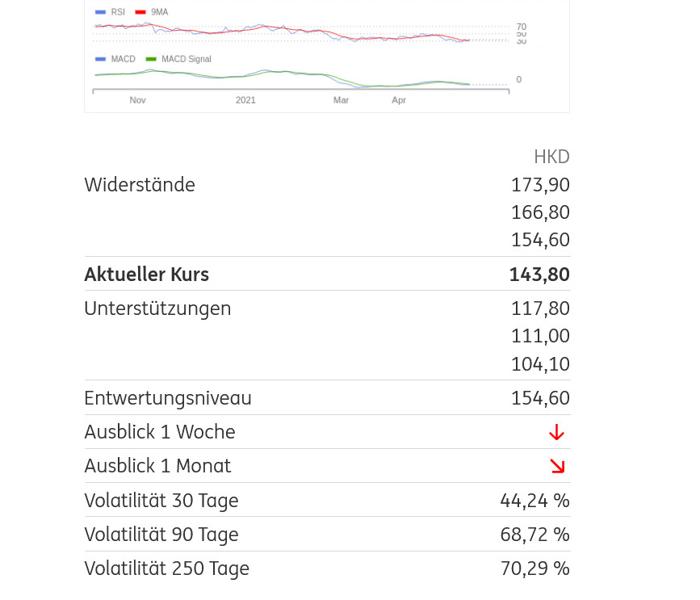Select the Mar label on the time axis
Image resolution: width=700 pixels, height=600 pixels.
tap(341, 100)
